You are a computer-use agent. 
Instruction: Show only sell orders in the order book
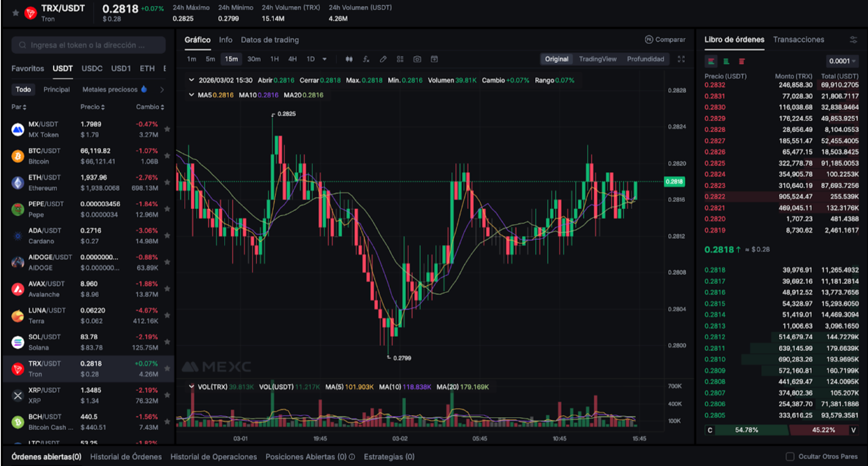(x=741, y=61)
